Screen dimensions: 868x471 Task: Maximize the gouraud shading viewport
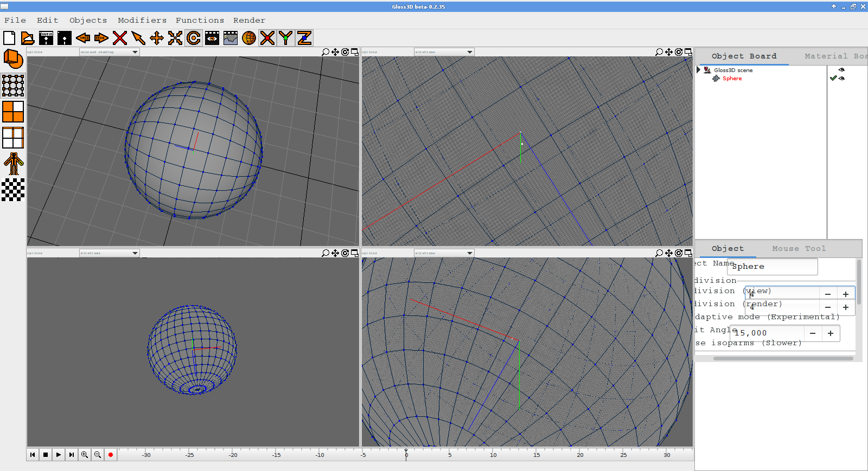355,52
